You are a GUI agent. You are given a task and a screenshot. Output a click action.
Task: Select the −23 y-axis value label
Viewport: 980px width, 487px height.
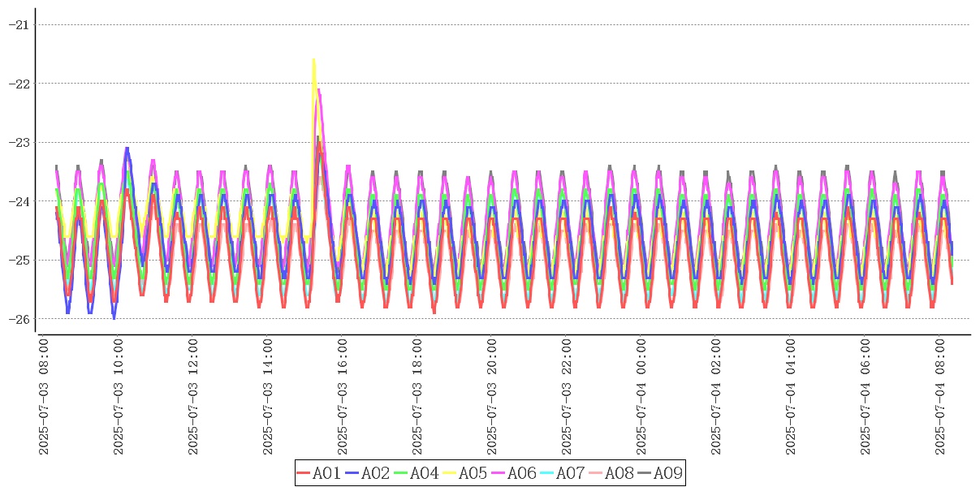pyautogui.click(x=18, y=142)
